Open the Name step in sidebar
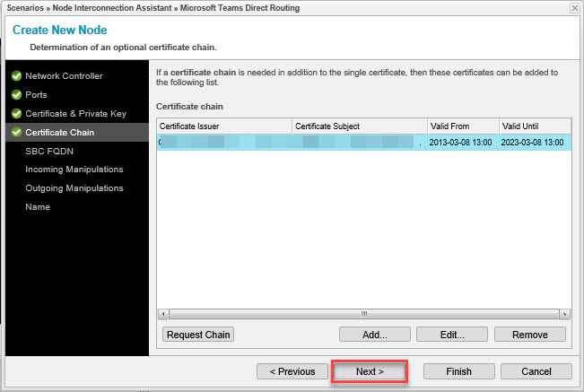 38,207
